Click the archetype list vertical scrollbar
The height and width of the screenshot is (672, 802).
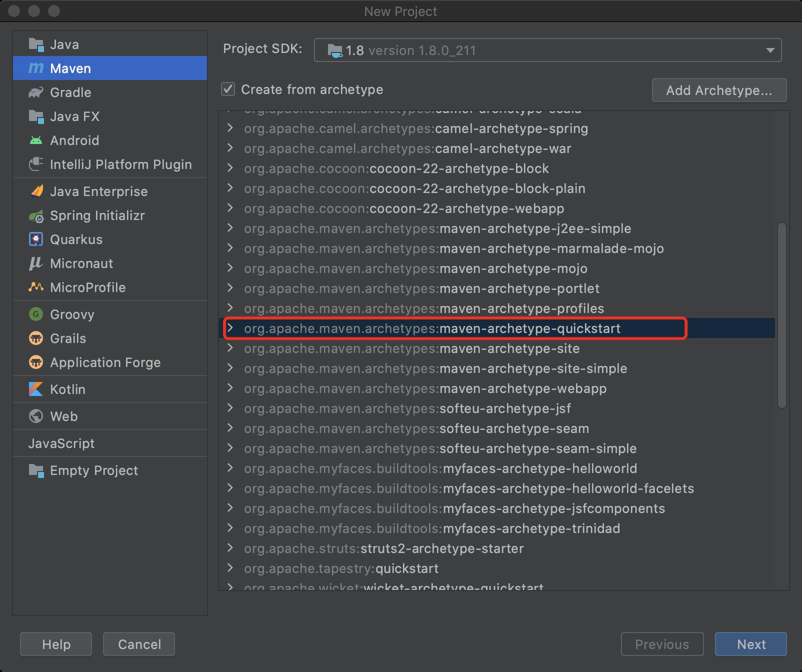tap(782, 315)
